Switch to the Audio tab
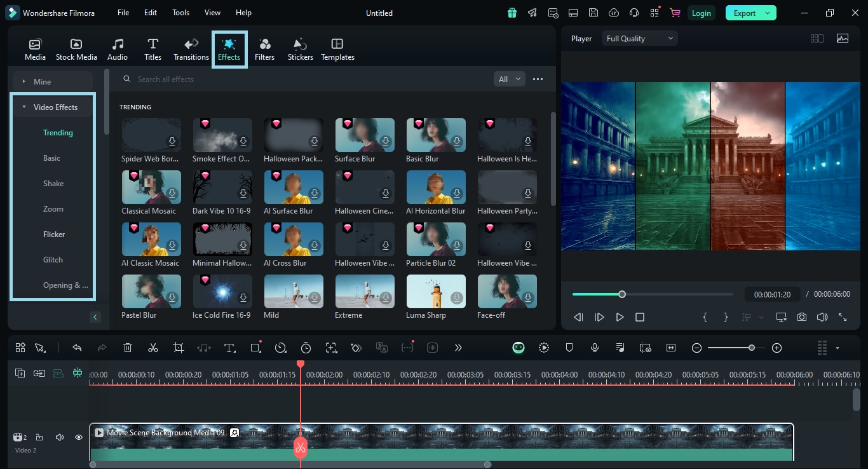 pyautogui.click(x=118, y=49)
